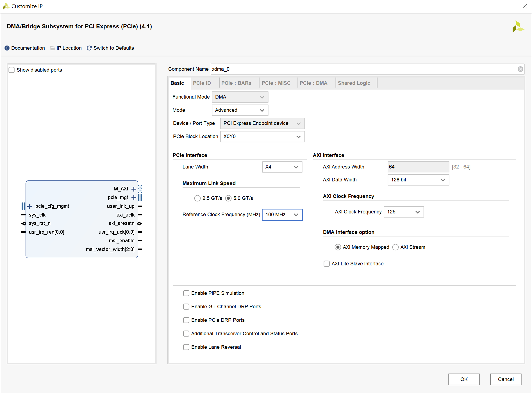The image size is (532, 394).
Task: Open the Lane Width dropdown
Action: 282,167
